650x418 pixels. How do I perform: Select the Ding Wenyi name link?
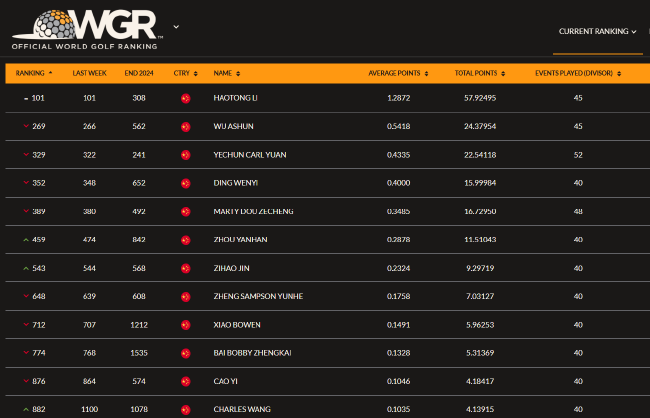pyautogui.click(x=235, y=183)
